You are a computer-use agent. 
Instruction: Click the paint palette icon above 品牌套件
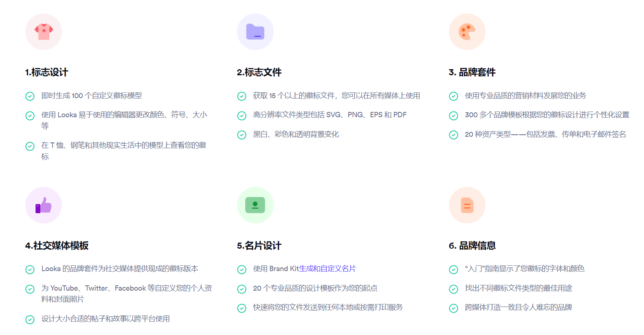point(467,32)
